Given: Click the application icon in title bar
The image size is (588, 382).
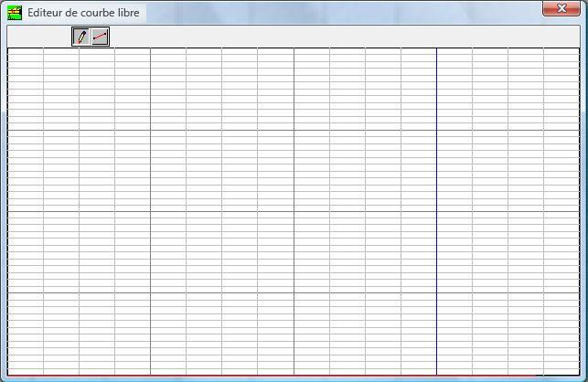Looking at the screenshot, I should (15, 13).
